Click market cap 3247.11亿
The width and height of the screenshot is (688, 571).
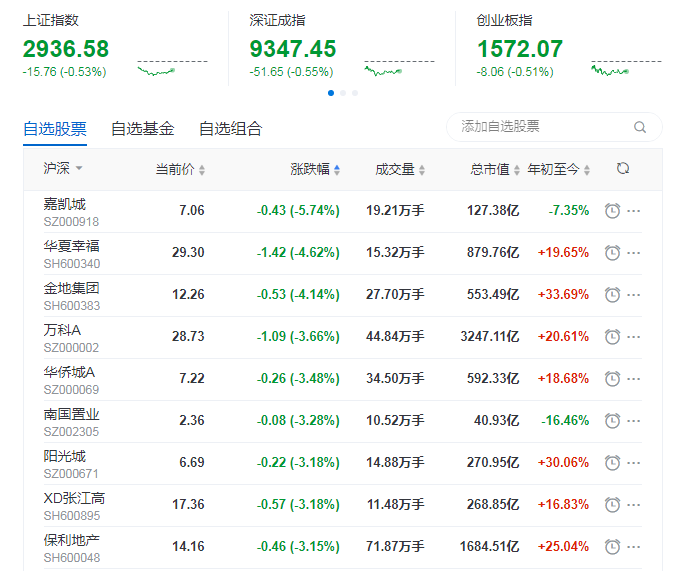tap(490, 337)
